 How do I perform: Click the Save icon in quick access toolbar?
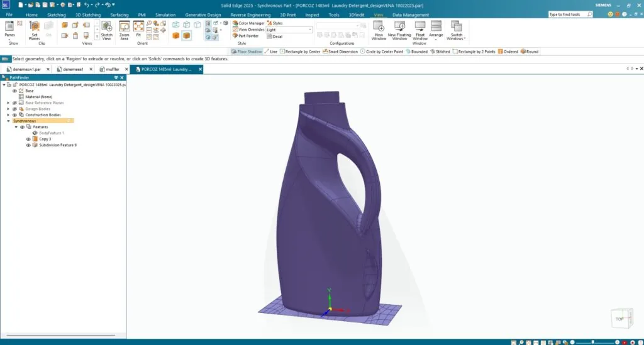coord(45,5)
